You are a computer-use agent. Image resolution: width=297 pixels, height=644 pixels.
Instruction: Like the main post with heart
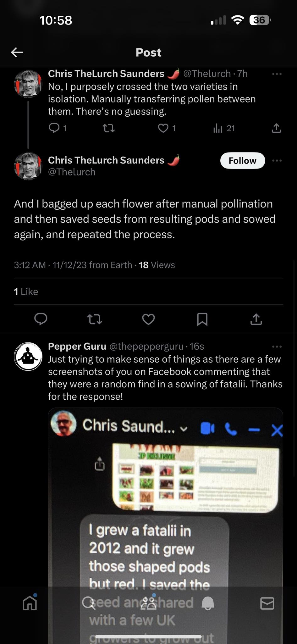tap(148, 319)
